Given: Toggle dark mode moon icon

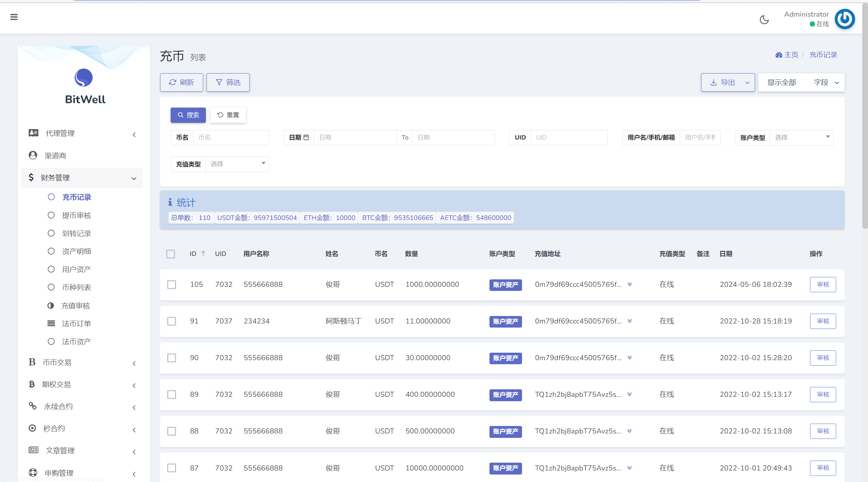Looking at the screenshot, I should pos(764,20).
